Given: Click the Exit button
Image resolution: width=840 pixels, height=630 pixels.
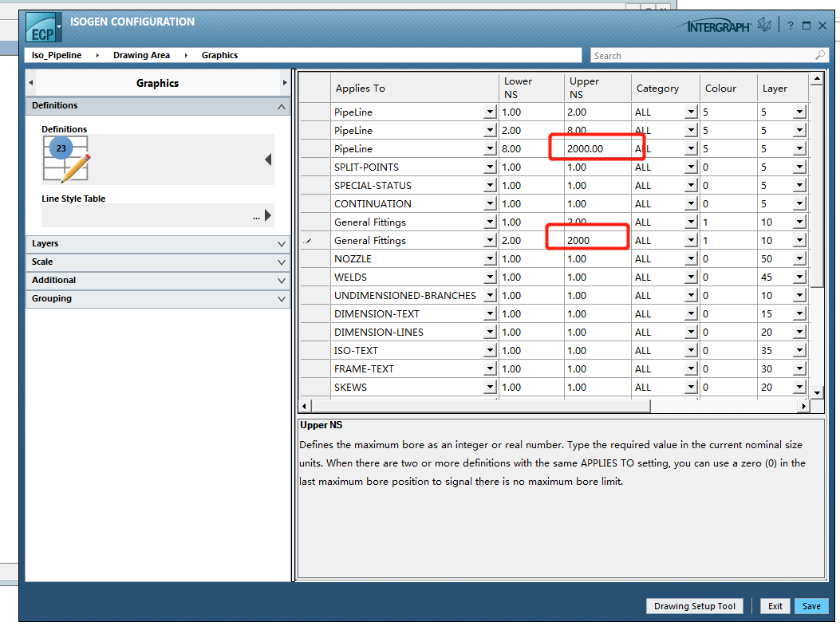Looking at the screenshot, I should tap(775, 606).
